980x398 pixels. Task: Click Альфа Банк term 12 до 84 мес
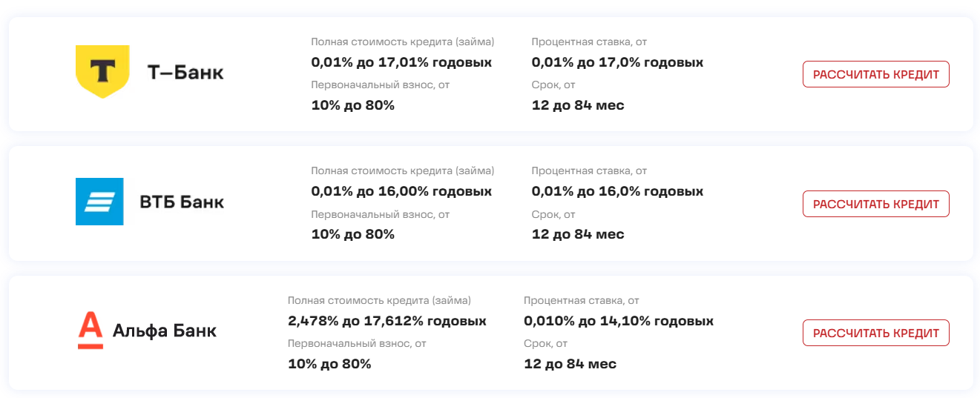[x=570, y=364]
